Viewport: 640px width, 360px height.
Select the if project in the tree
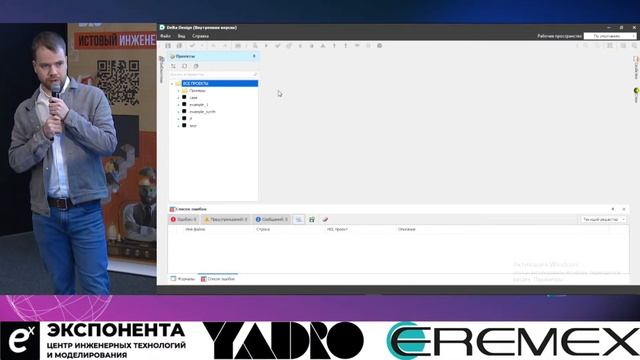[191, 118]
